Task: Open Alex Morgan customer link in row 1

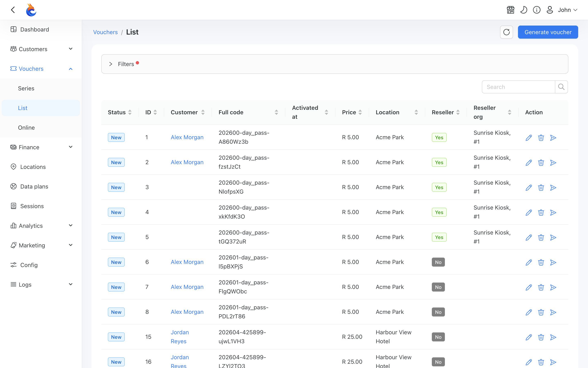Action: tap(187, 137)
